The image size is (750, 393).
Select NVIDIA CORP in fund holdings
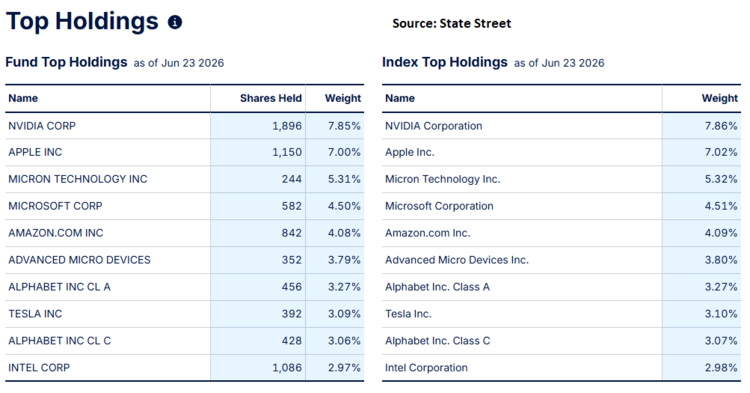coord(42,126)
